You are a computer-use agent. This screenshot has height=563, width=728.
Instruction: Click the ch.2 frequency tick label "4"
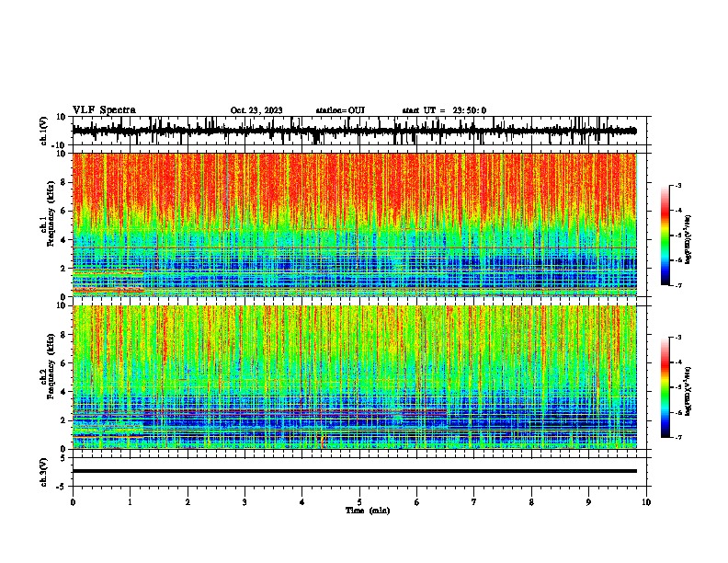tap(63, 392)
